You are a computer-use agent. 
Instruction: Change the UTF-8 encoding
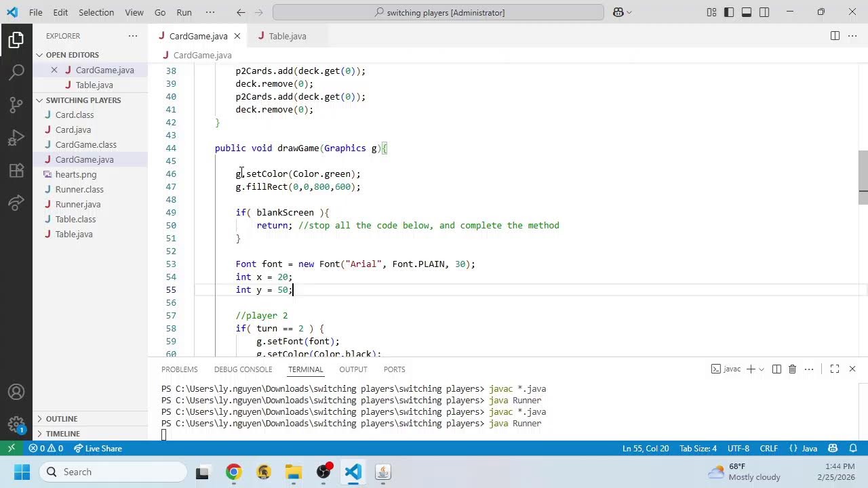tap(738, 448)
